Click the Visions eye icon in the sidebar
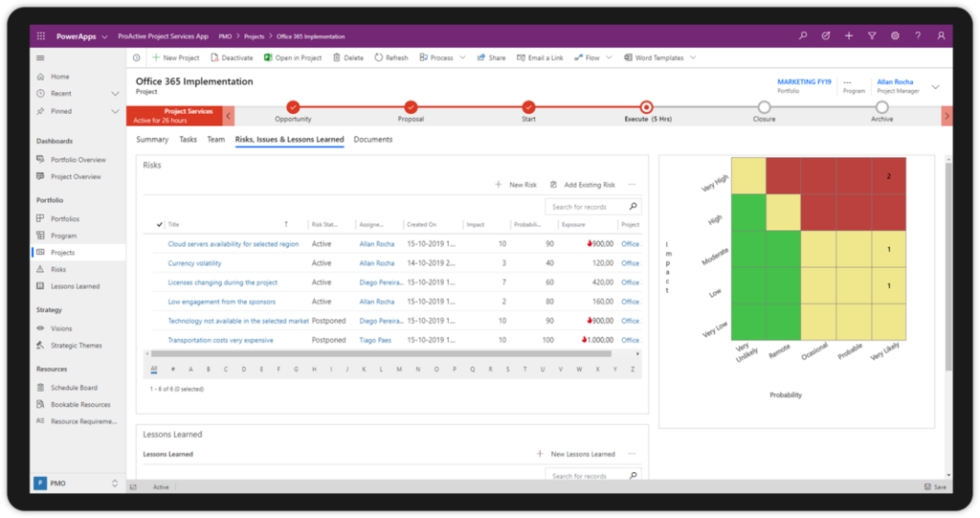 click(x=40, y=327)
